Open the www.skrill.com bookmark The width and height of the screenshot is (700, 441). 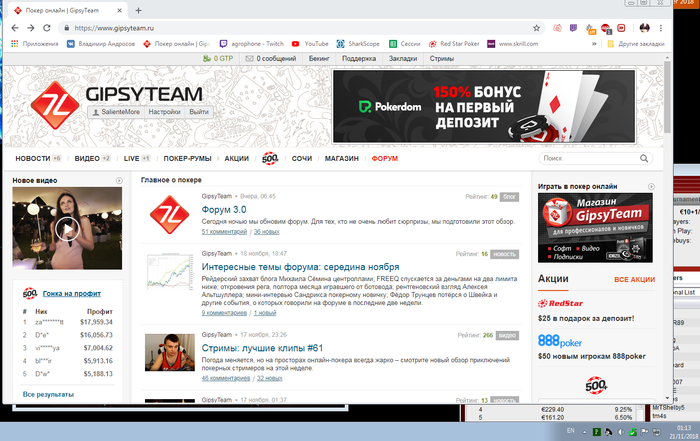point(512,44)
